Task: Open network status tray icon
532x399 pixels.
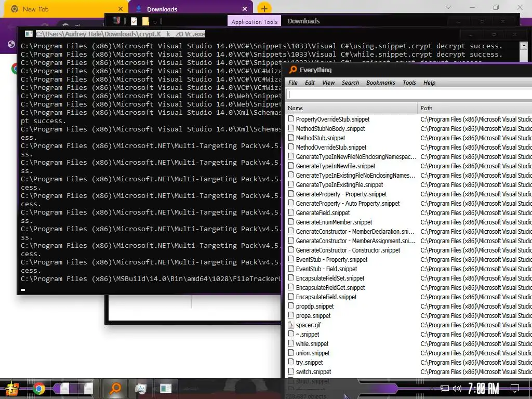Action: (x=445, y=389)
